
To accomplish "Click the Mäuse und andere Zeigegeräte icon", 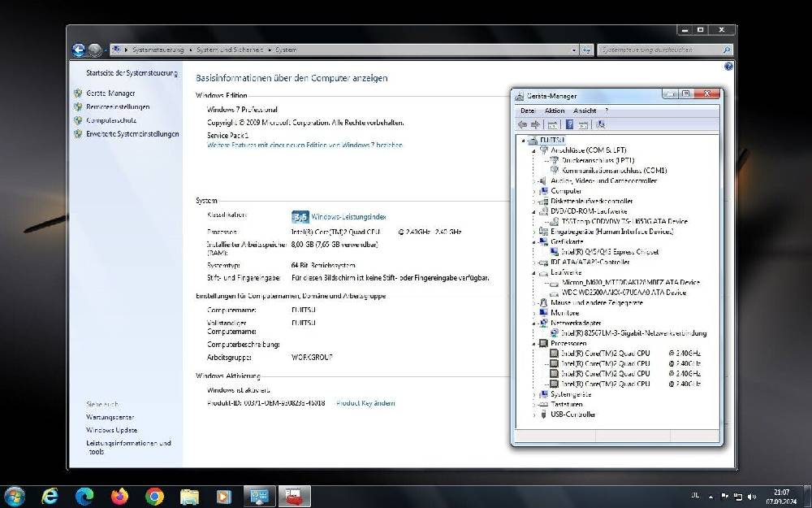I will coord(543,302).
